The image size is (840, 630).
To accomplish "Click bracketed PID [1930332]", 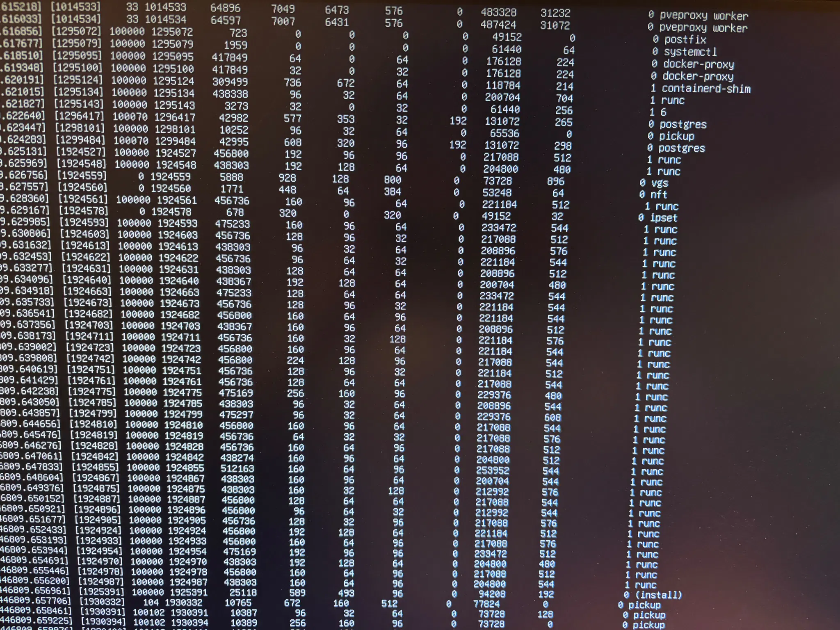I will tap(102, 602).
